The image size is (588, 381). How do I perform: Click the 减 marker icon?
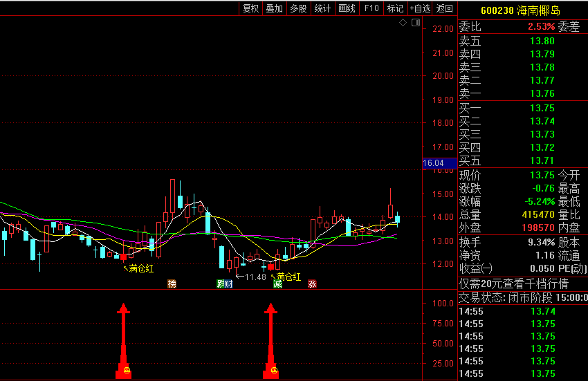coord(277,284)
